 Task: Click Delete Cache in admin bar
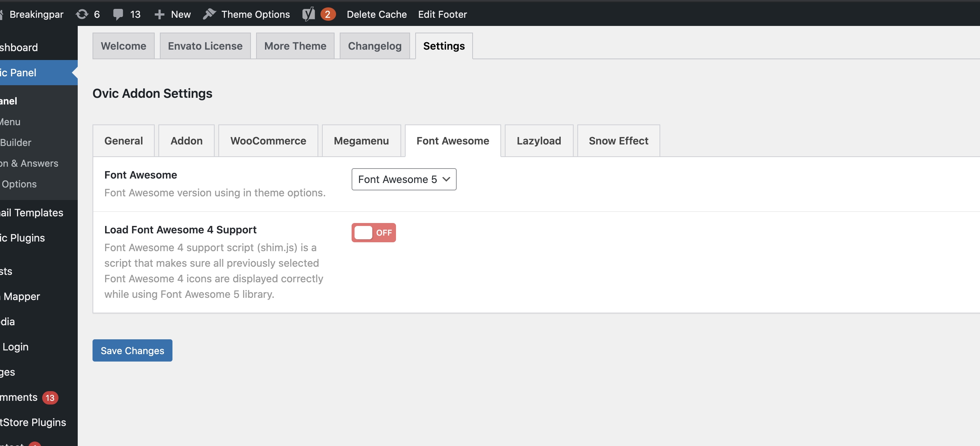point(377,14)
